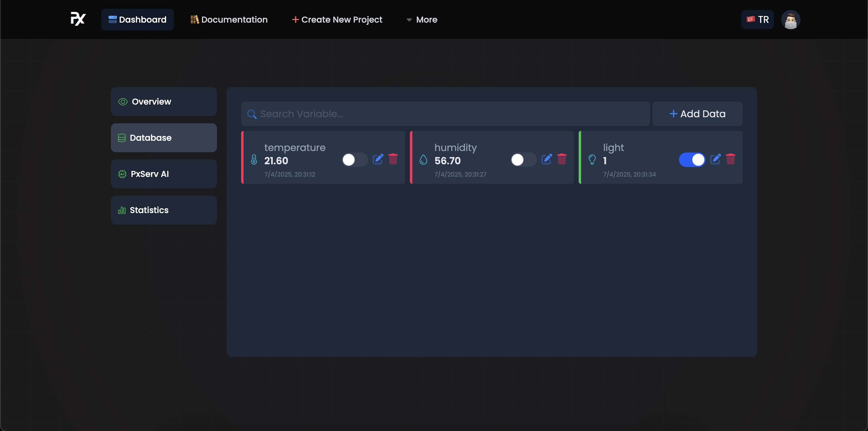Click the humidity variable name

click(x=456, y=148)
